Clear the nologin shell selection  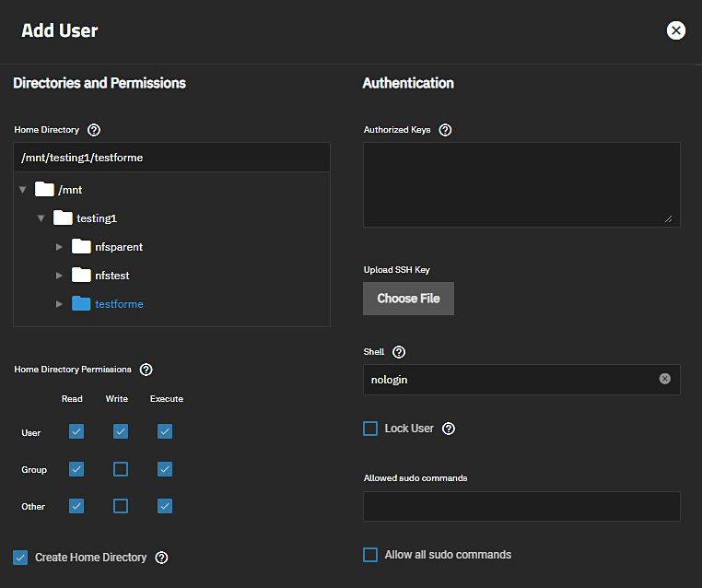664,379
